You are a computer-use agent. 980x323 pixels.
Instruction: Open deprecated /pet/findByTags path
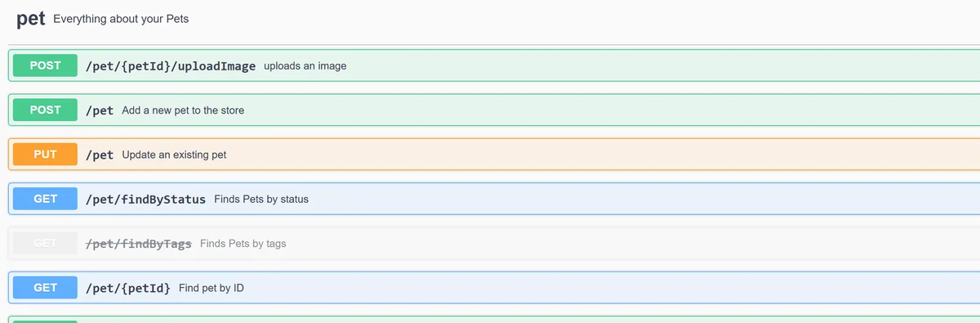138,243
